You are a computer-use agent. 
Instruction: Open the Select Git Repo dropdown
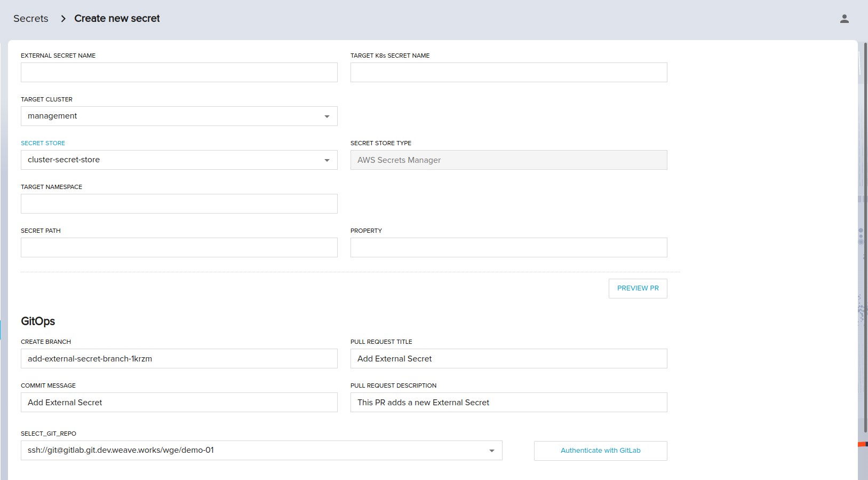pyautogui.click(x=261, y=451)
